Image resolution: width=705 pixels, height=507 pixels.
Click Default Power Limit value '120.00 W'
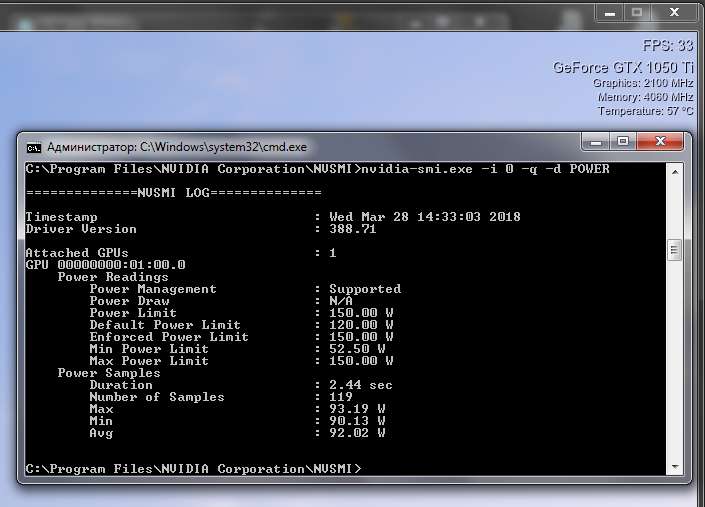click(361, 325)
